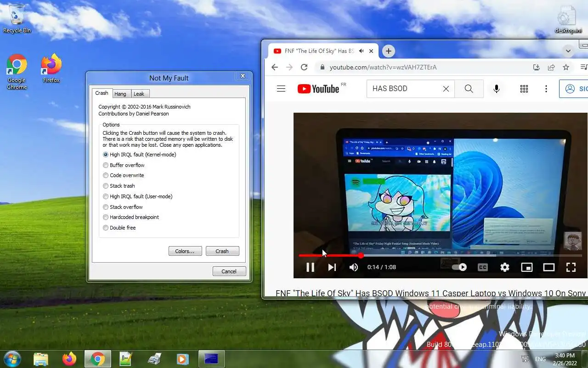This screenshot has height=368, width=588.
Task: Select High IRQL fault (Kernel-mode)
Action: coord(140,155)
